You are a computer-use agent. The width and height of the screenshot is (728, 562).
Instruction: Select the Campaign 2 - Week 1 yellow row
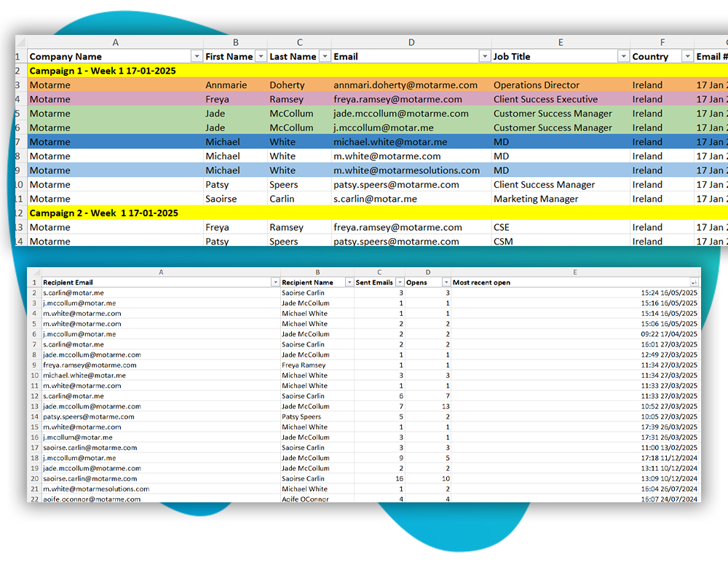point(103,213)
